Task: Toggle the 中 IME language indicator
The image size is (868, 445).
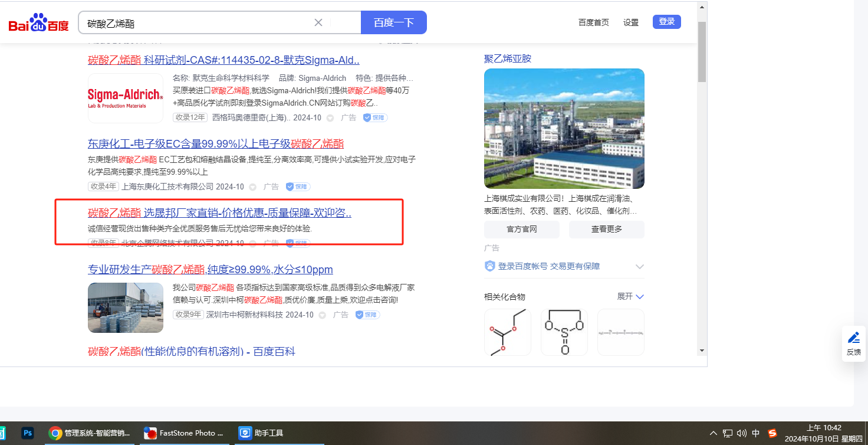Action: [756, 433]
